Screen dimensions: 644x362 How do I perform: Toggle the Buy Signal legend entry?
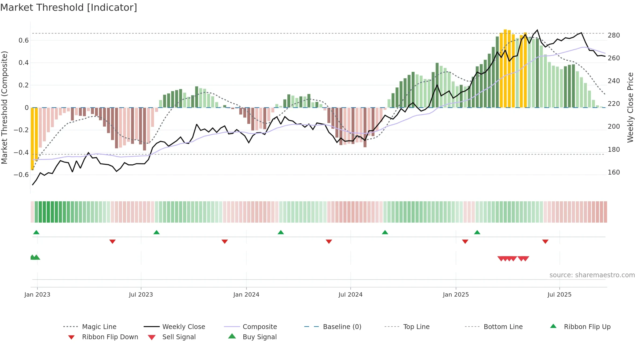(252, 337)
